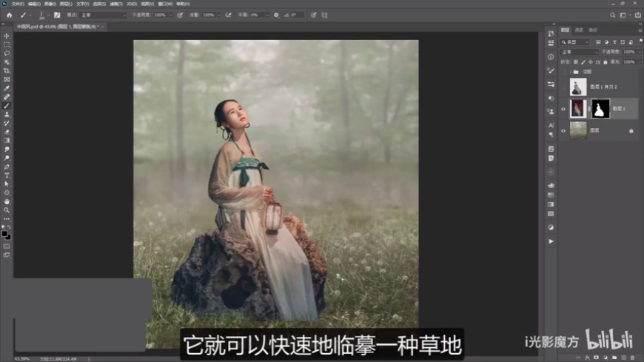Select the Crop tool

coord(7,70)
